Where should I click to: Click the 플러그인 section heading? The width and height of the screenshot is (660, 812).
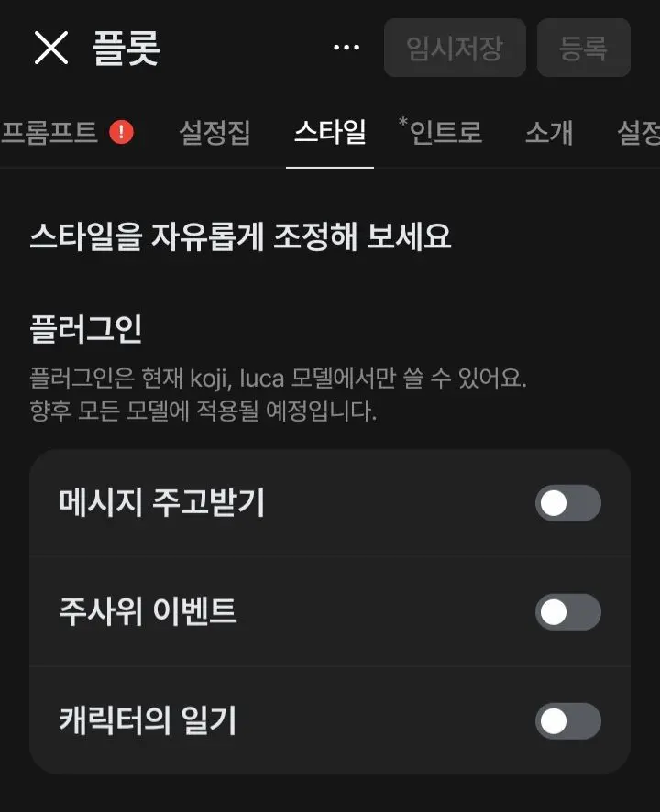click(86, 329)
